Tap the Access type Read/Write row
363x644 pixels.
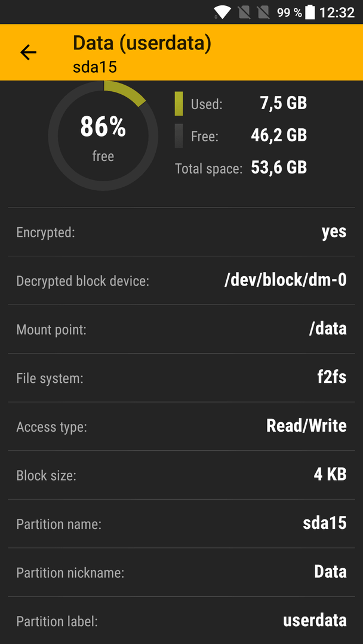click(181, 426)
